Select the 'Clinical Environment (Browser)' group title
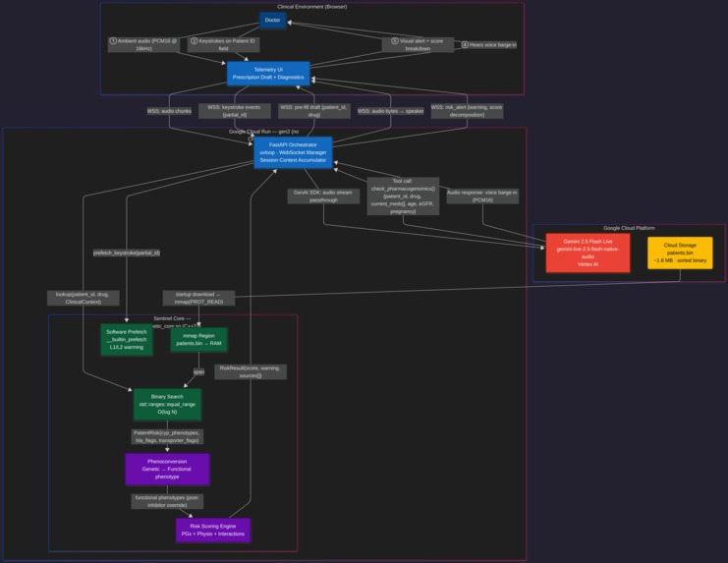Screen dimensions: 728x563 tap(312, 7)
